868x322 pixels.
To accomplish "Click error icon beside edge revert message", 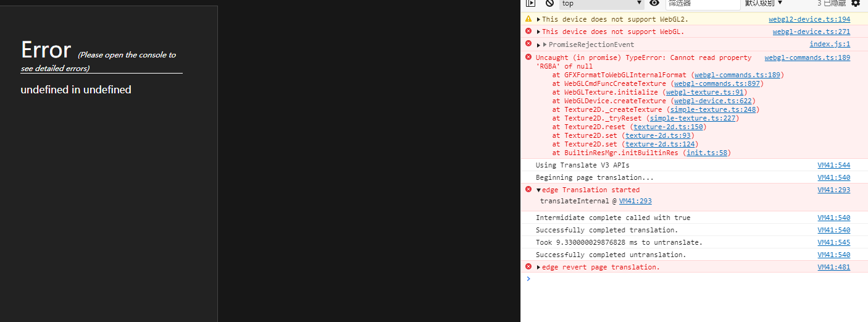I will coord(528,266).
